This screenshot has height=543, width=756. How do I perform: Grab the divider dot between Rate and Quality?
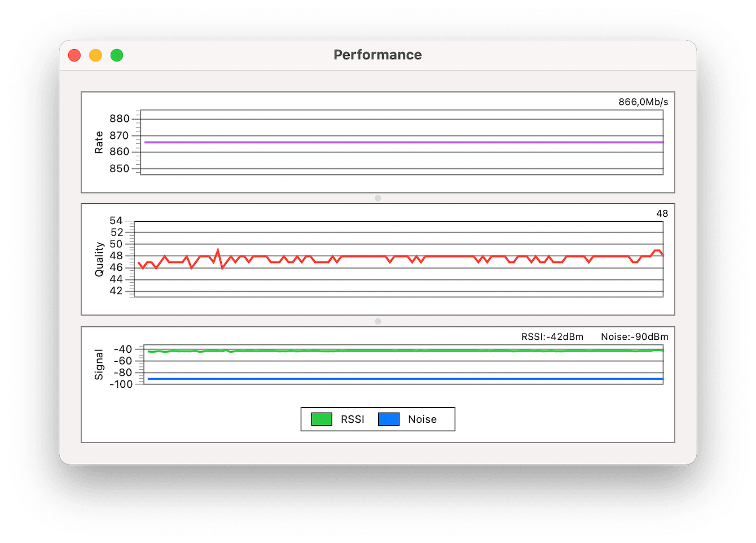pyautogui.click(x=378, y=198)
